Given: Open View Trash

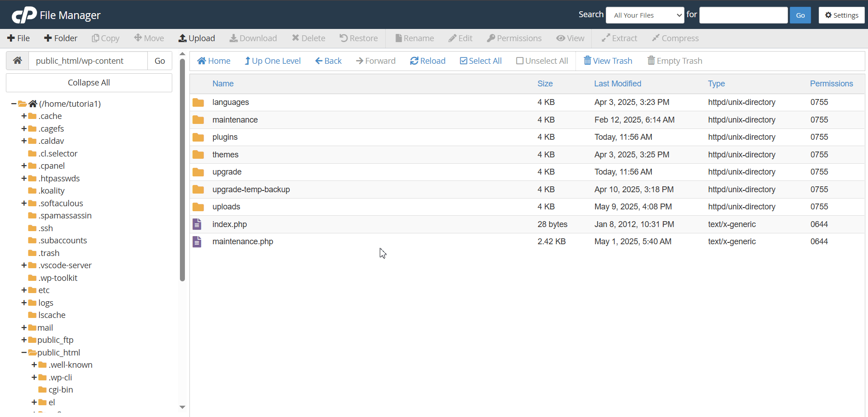Looking at the screenshot, I should point(608,61).
